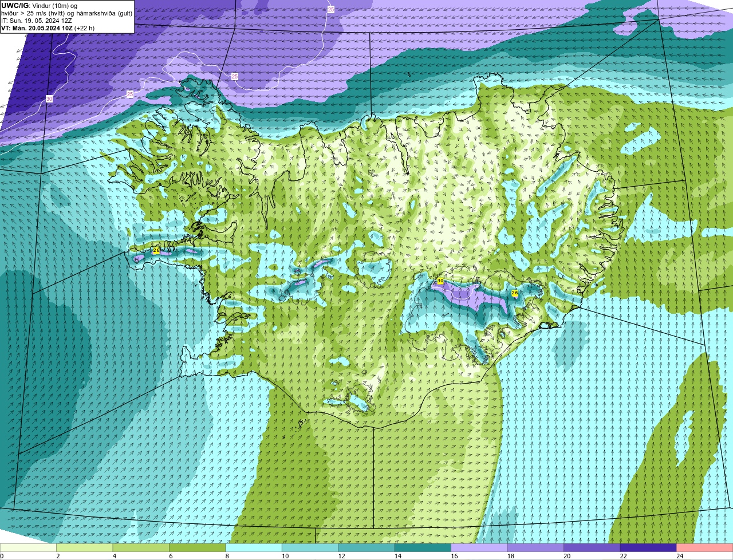733x560 pixels.
Task: Click the '12' tick label on the color scale
Action: point(341,556)
